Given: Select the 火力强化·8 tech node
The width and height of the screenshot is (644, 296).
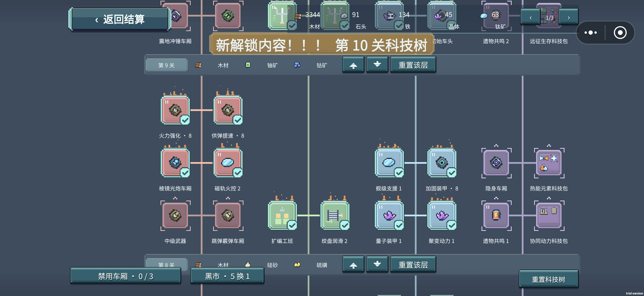Looking at the screenshot, I should click(175, 110).
